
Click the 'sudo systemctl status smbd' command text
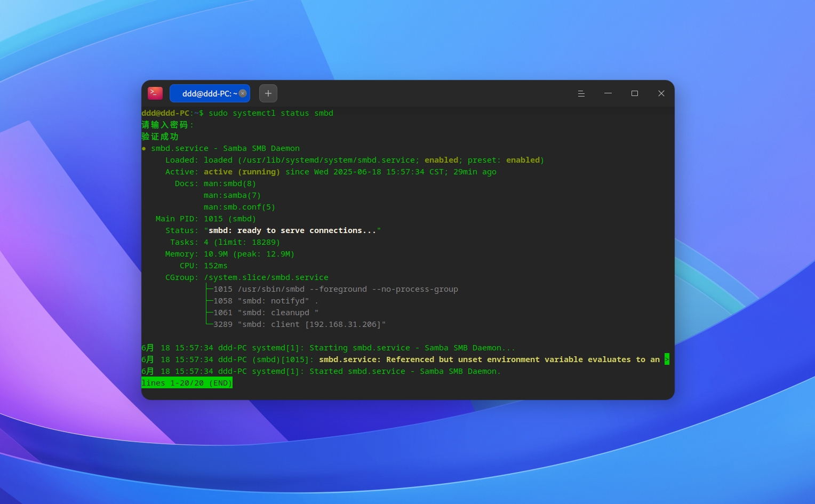pos(271,113)
